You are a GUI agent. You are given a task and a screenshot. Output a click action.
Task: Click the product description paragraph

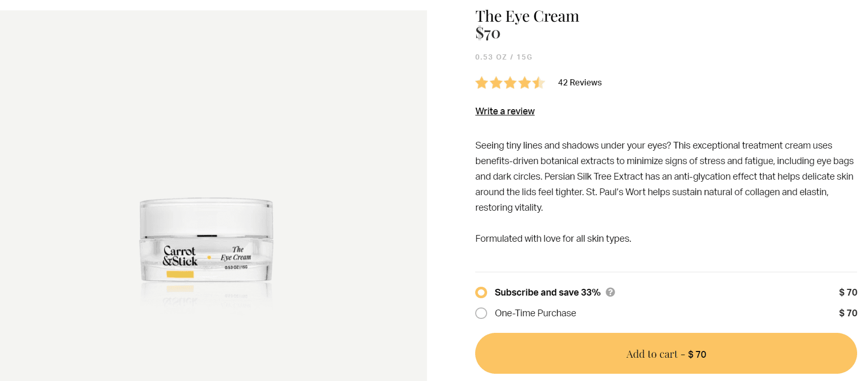click(x=664, y=177)
